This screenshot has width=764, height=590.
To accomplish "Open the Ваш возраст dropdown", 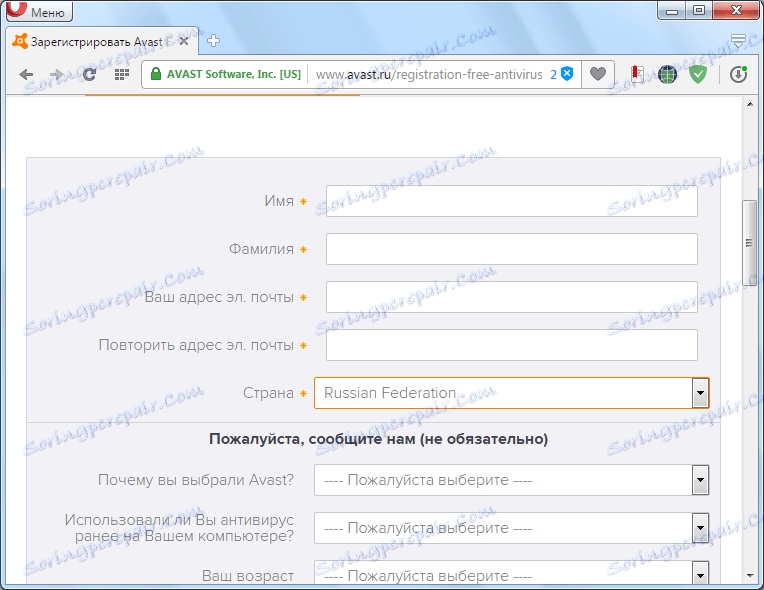I will 512,573.
